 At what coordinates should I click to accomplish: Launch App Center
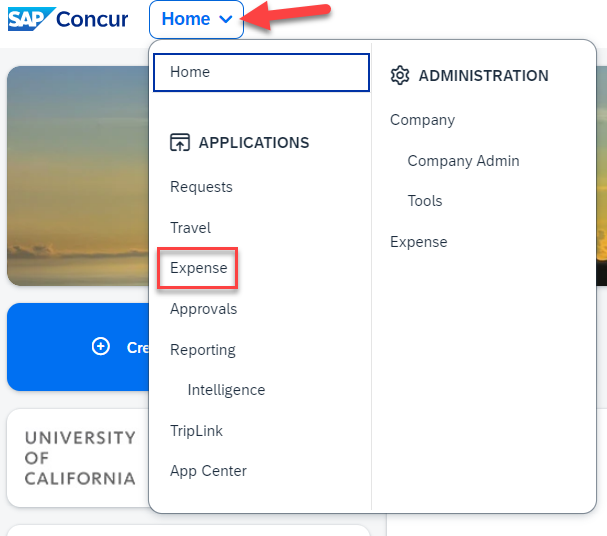point(208,471)
